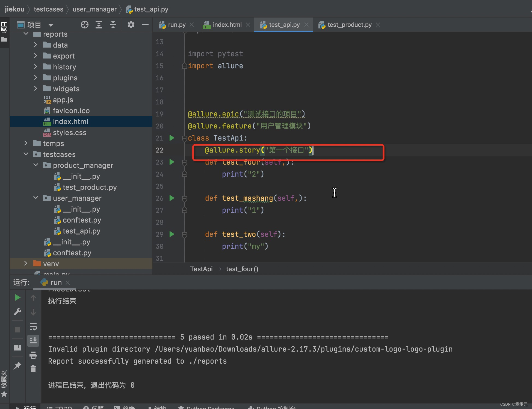
Task: Switch to the run.py editor tab
Action: (176, 25)
